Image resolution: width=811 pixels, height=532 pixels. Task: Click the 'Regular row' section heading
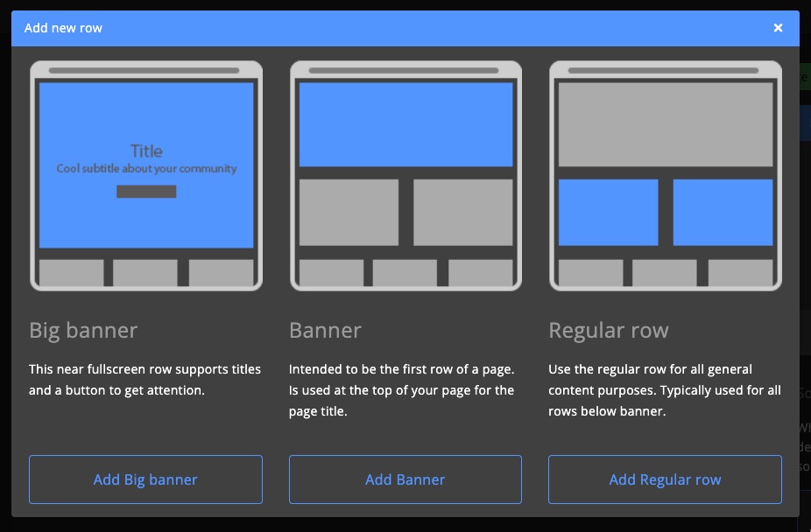click(609, 330)
